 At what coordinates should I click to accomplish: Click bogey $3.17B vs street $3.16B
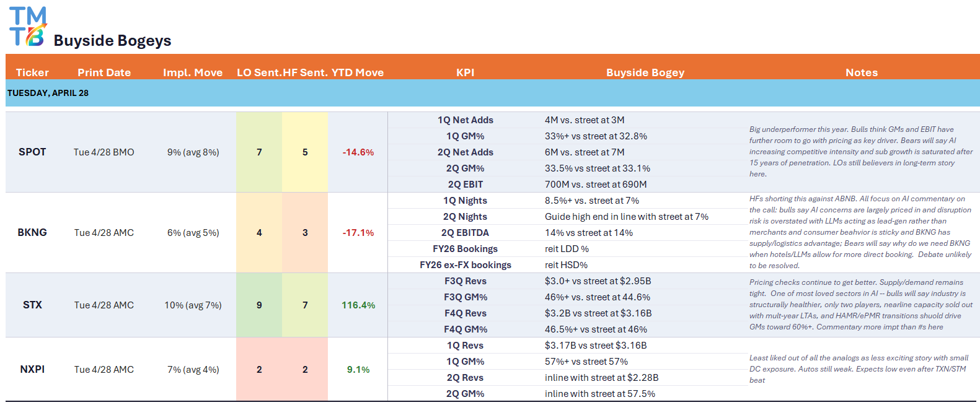pyautogui.click(x=596, y=345)
